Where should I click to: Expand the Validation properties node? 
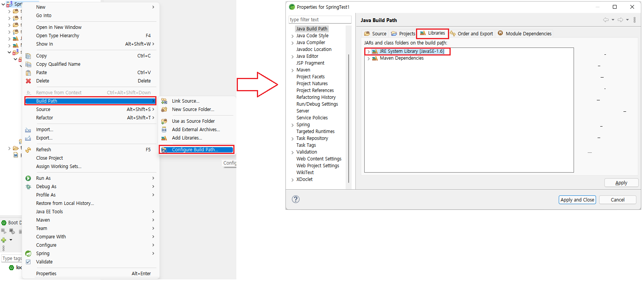(292, 152)
